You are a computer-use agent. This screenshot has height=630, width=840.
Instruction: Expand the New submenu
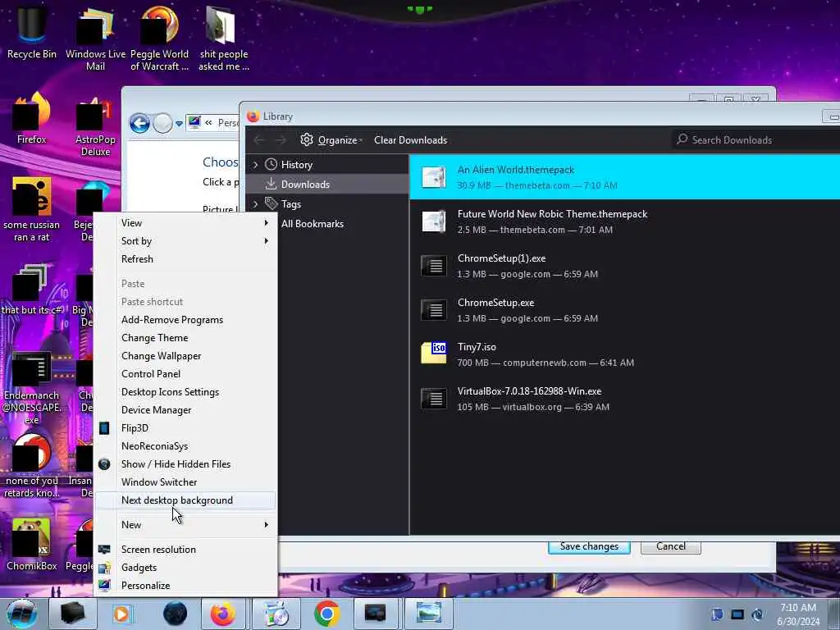point(185,525)
